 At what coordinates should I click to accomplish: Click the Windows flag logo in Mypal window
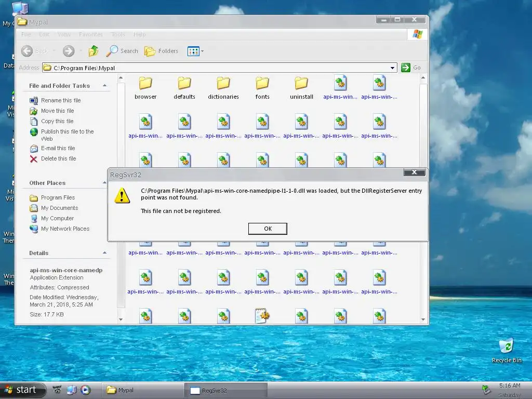pyautogui.click(x=417, y=34)
